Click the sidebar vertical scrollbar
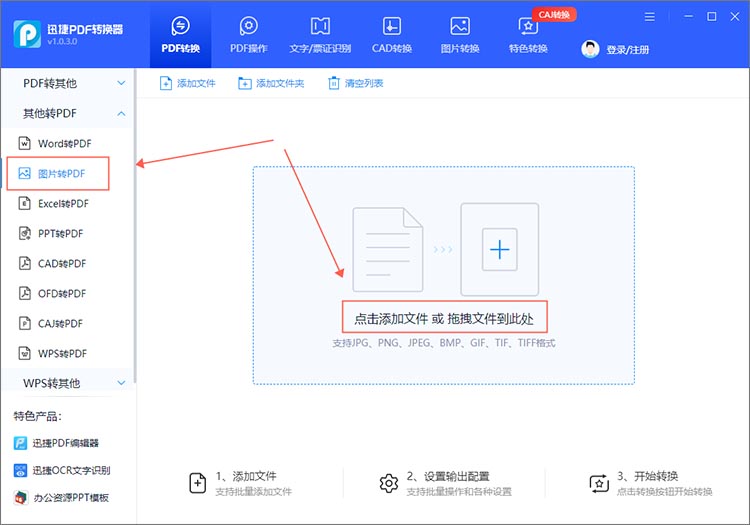The image size is (750, 525). (135, 225)
